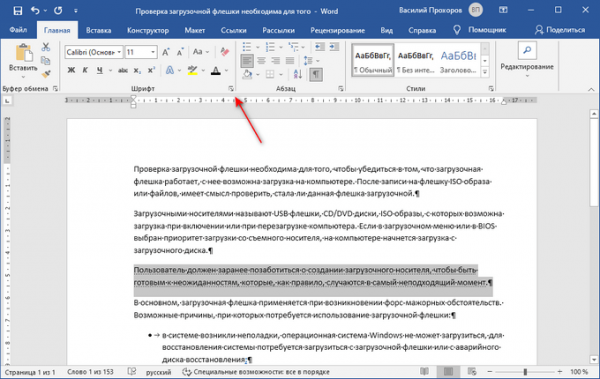Expand the styles gallery more arrow
Screen dimensions: 600x379
pyautogui.click(x=485, y=72)
